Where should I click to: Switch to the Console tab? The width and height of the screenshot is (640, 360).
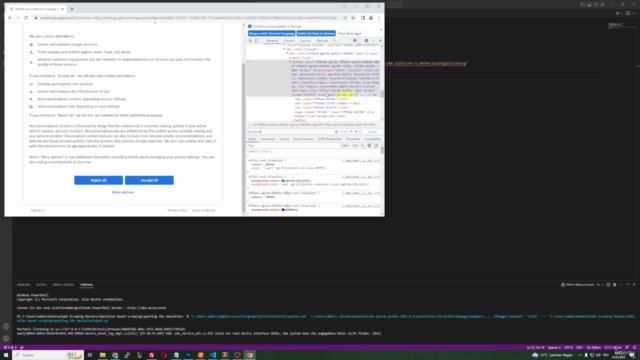[289, 41]
